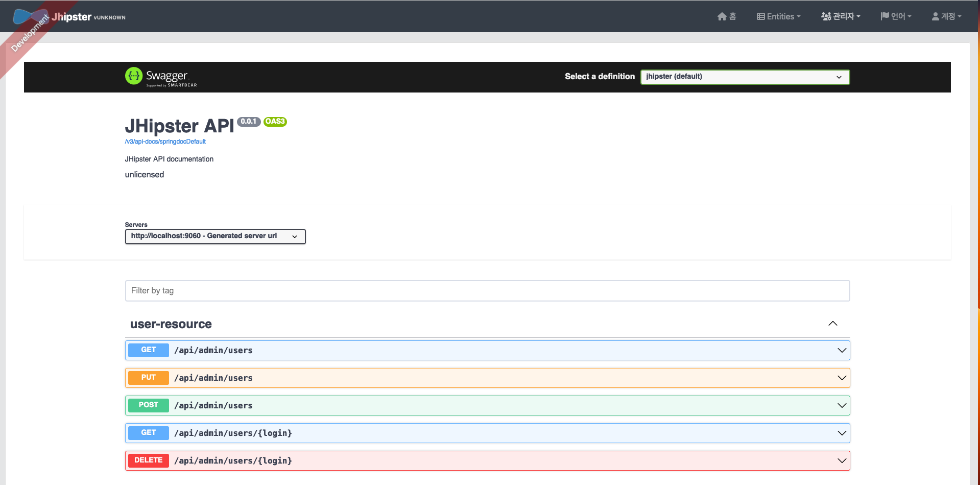Click GET badge for /api/admin/users/{login}

click(x=148, y=433)
